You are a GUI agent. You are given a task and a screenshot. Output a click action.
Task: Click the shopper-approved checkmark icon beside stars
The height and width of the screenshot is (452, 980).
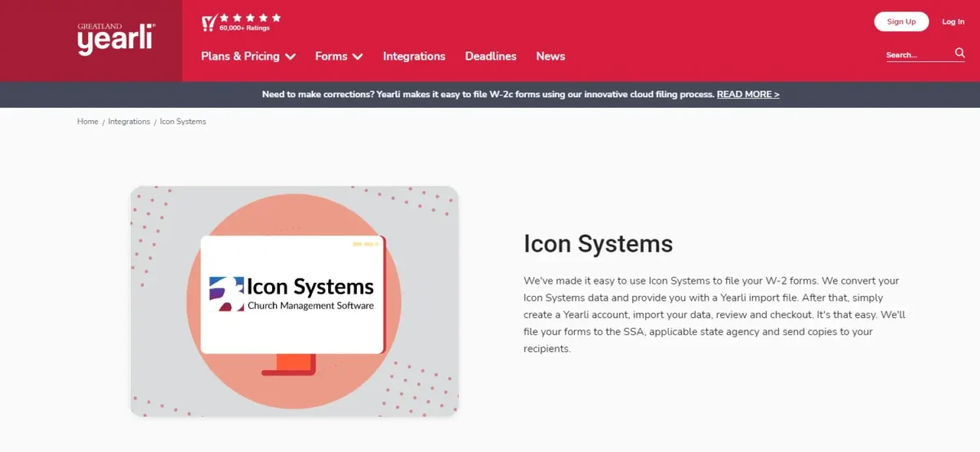pos(209,23)
